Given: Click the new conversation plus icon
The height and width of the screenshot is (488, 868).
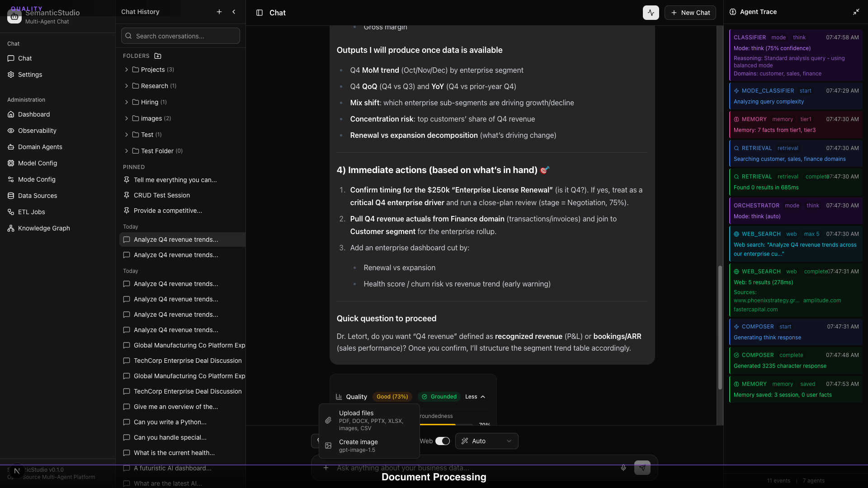Looking at the screenshot, I should point(219,12).
